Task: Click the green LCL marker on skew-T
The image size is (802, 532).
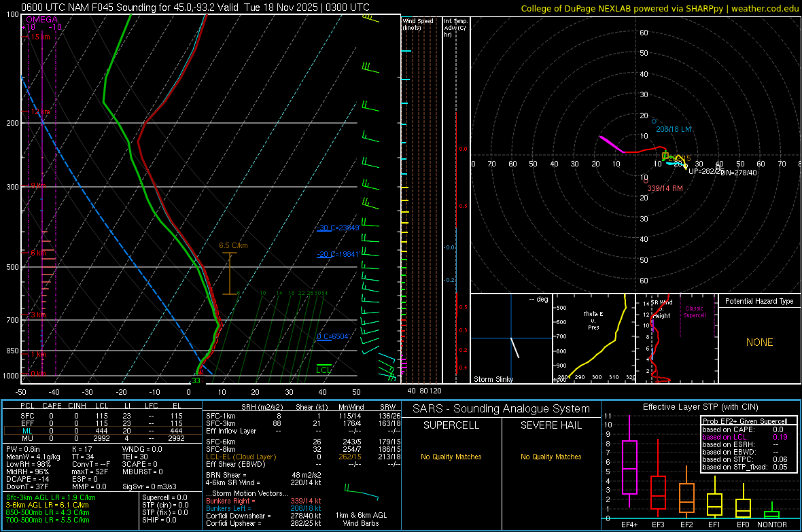Action: (324, 370)
